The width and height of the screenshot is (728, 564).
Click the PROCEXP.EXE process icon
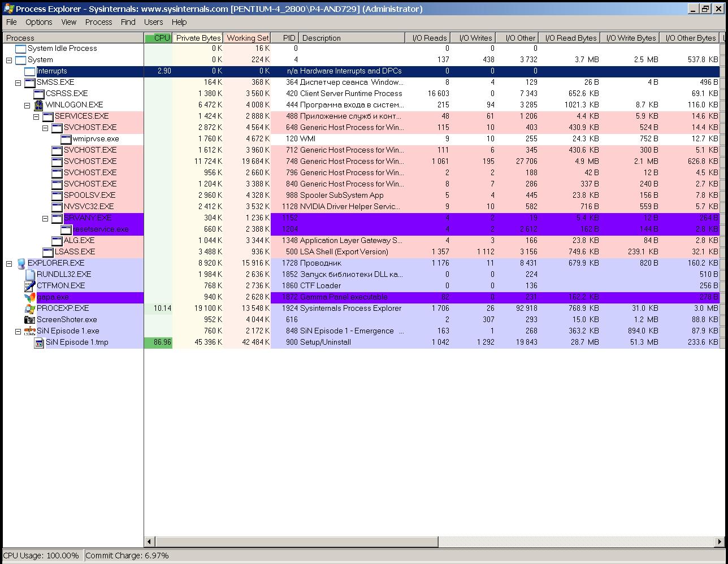click(30, 309)
